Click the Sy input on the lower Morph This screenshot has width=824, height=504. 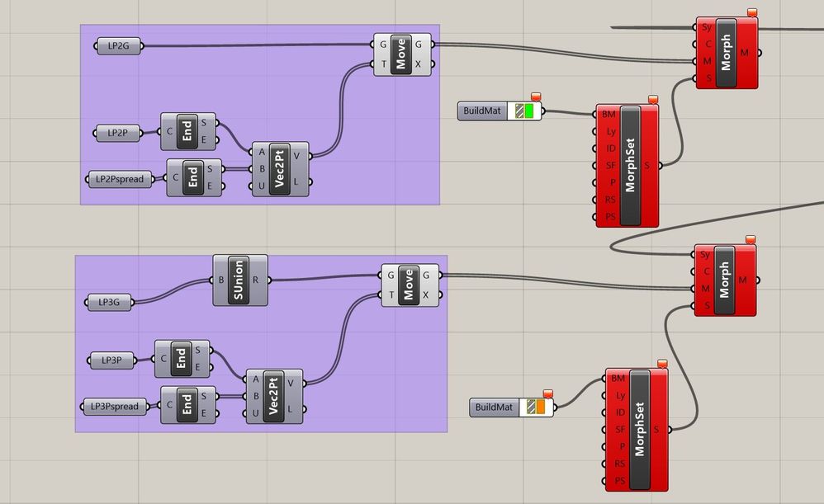coord(705,255)
